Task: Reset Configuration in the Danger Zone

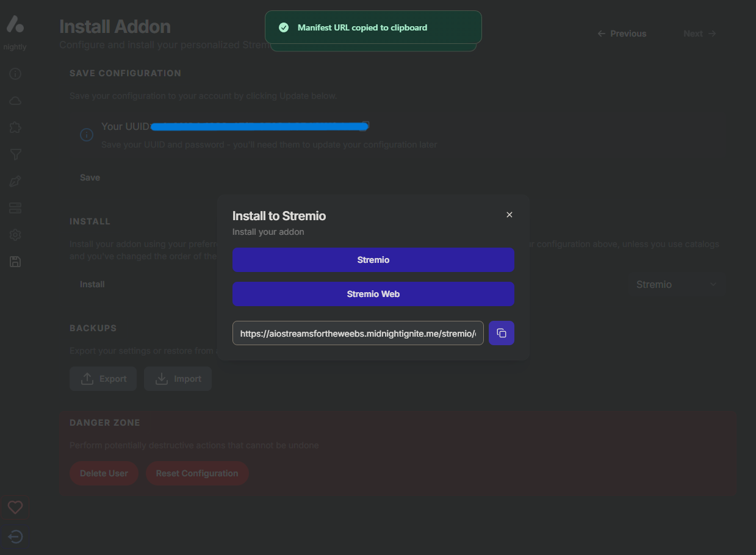Action: point(196,473)
